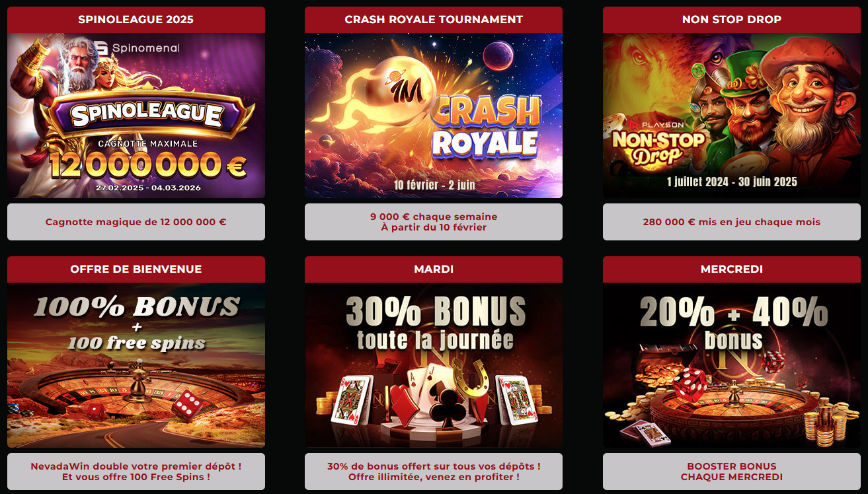Select 'BOOSTER BONUS CHAQUE MERCREDI' caption

[732, 472]
